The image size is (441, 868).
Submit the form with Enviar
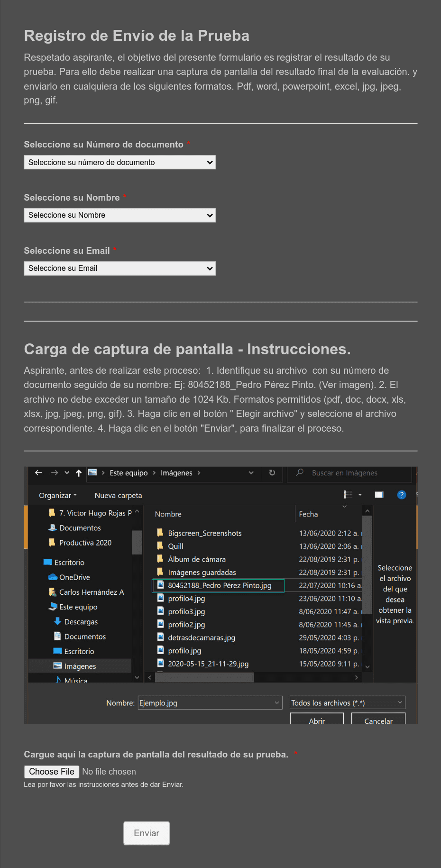(147, 833)
